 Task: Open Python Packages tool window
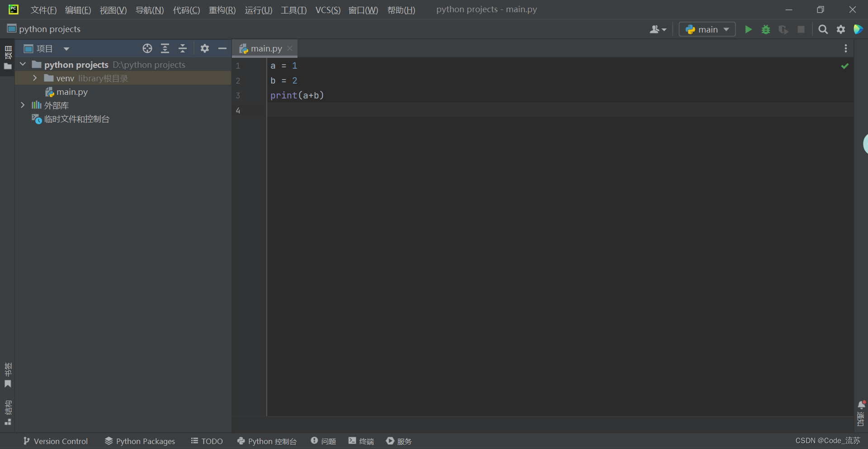click(140, 441)
